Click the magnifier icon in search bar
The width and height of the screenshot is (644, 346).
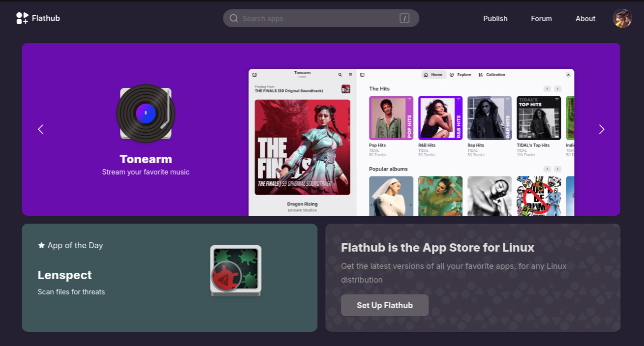234,18
